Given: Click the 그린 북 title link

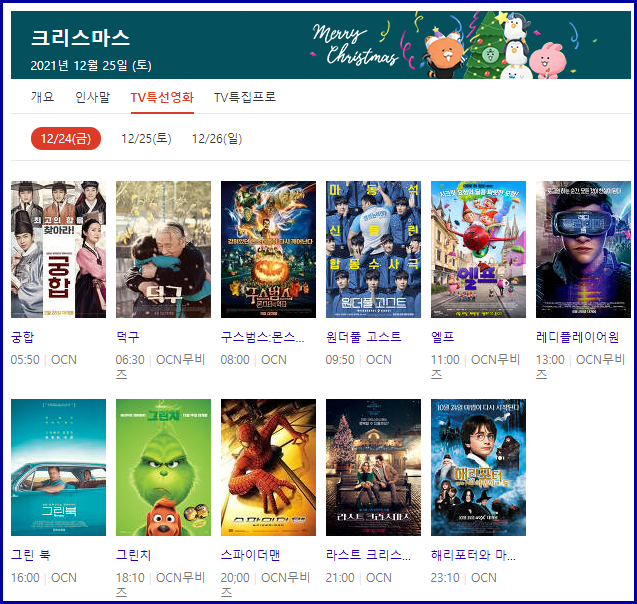Looking at the screenshot, I should pos(30,555).
